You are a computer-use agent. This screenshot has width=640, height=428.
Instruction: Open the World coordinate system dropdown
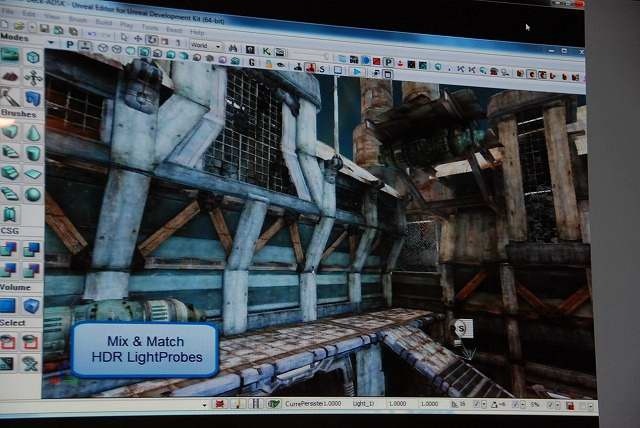point(206,46)
